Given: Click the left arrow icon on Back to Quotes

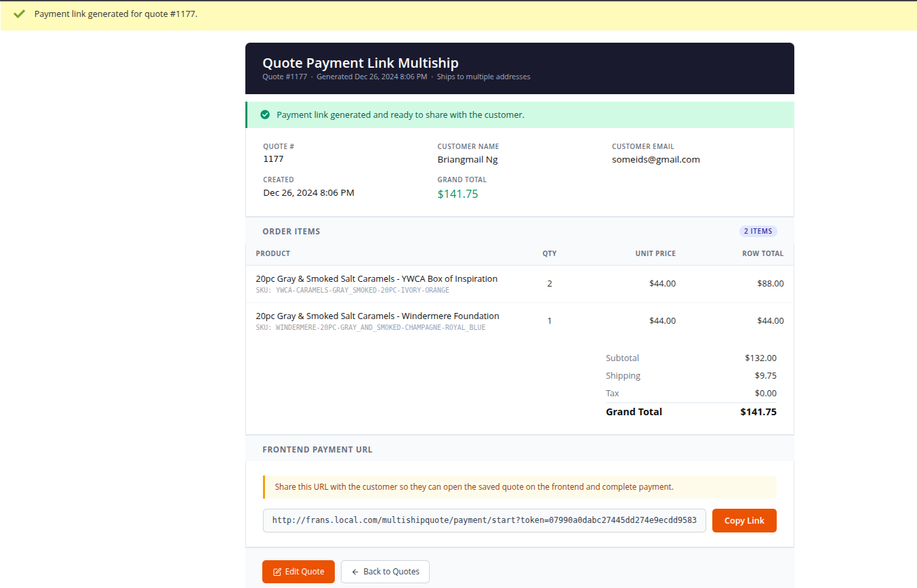Looking at the screenshot, I should click(x=355, y=572).
